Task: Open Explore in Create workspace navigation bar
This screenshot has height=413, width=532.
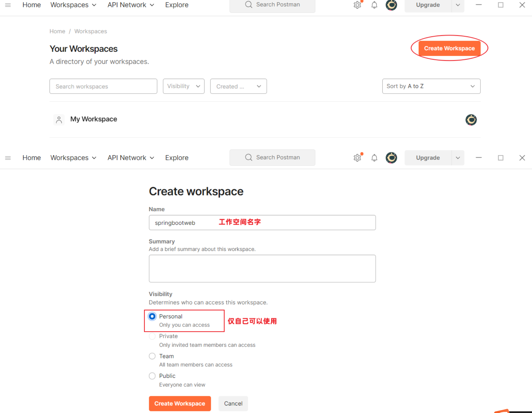Action: tap(177, 158)
